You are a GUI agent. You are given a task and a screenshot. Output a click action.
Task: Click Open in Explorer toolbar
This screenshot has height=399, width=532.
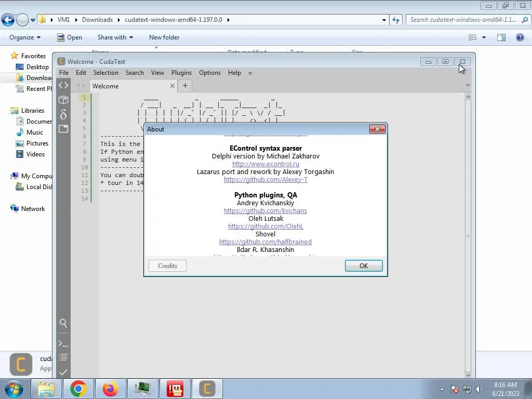click(x=70, y=37)
